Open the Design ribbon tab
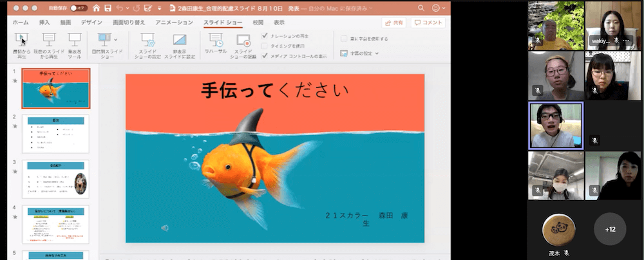Image resolution: width=644 pixels, height=260 pixels. [91, 22]
